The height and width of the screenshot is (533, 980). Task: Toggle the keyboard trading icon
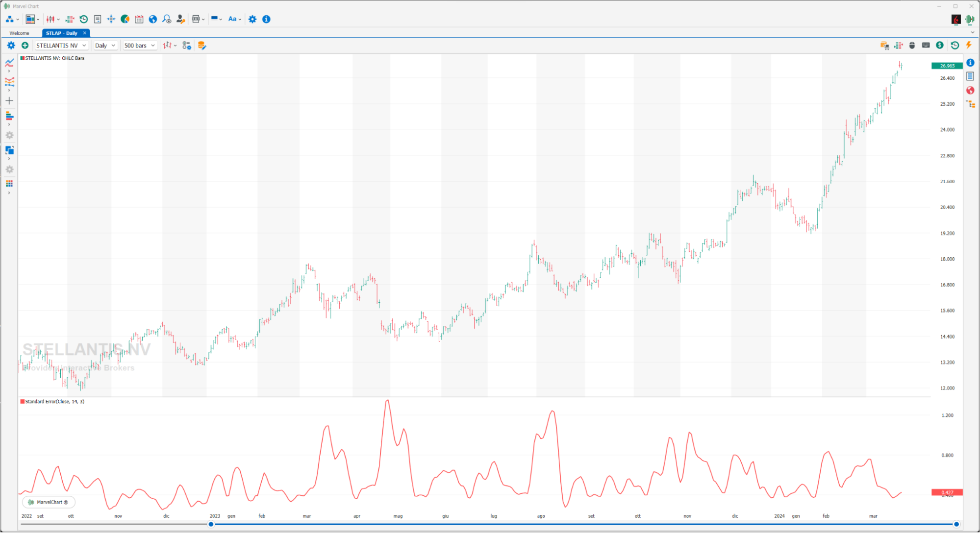coord(926,45)
